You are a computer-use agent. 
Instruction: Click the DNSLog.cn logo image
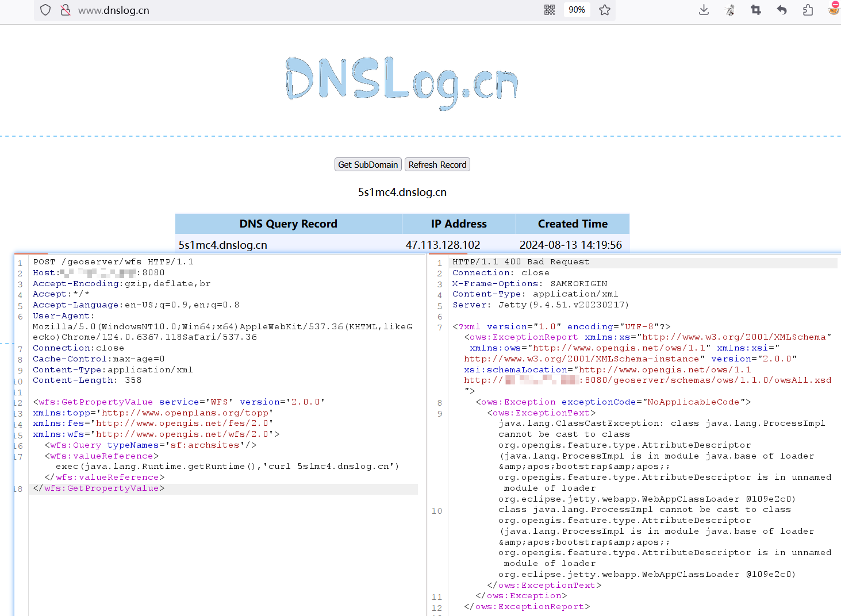point(402,83)
